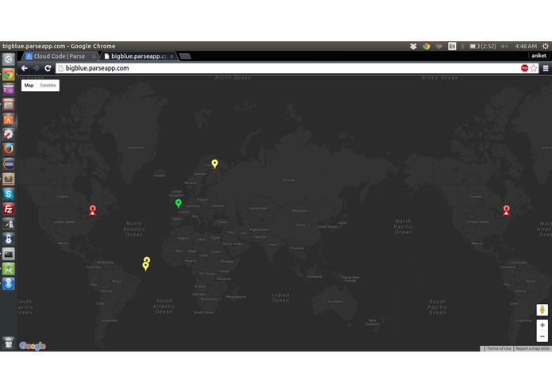552x392 pixels.
Task: Open Report a map error link
Action: [532, 348]
